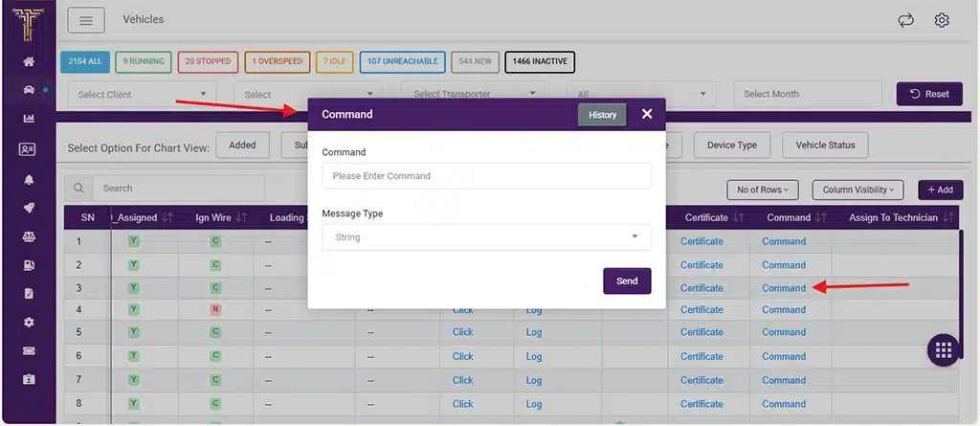Image resolution: width=980 pixels, height=426 pixels.
Task: Select the 7 IDLE status tab
Action: [334, 62]
